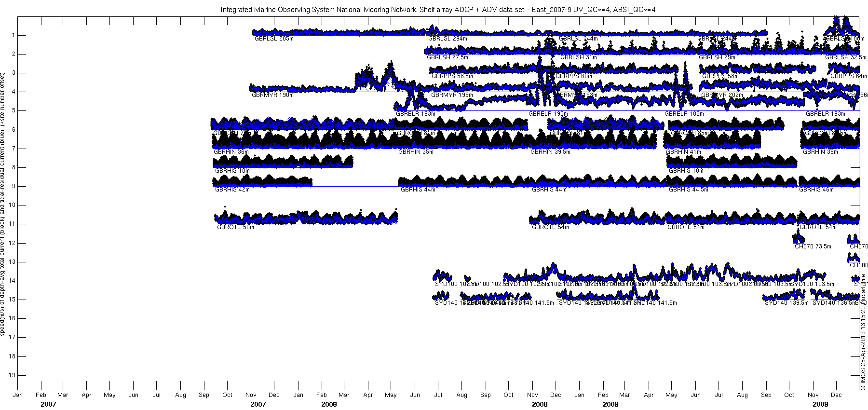This screenshot has height=410, width=868.
Task: Select y-axis tick label 8
Action: tap(14, 167)
